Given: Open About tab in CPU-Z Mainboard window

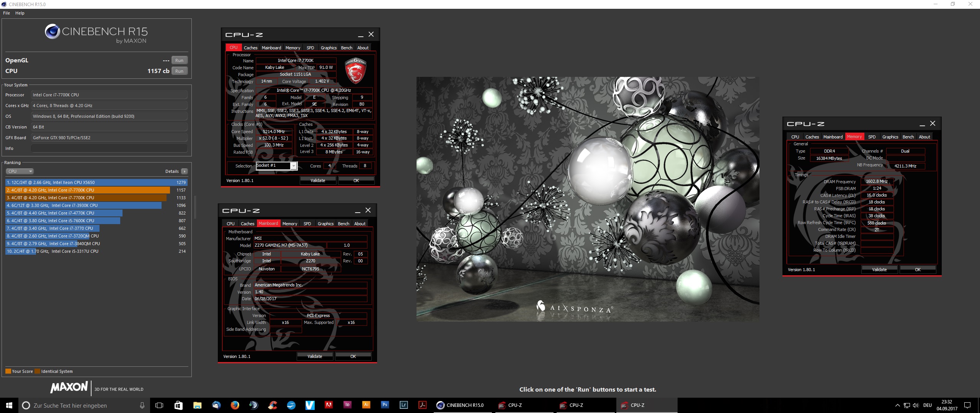Looking at the screenshot, I should tap(360, 224).
